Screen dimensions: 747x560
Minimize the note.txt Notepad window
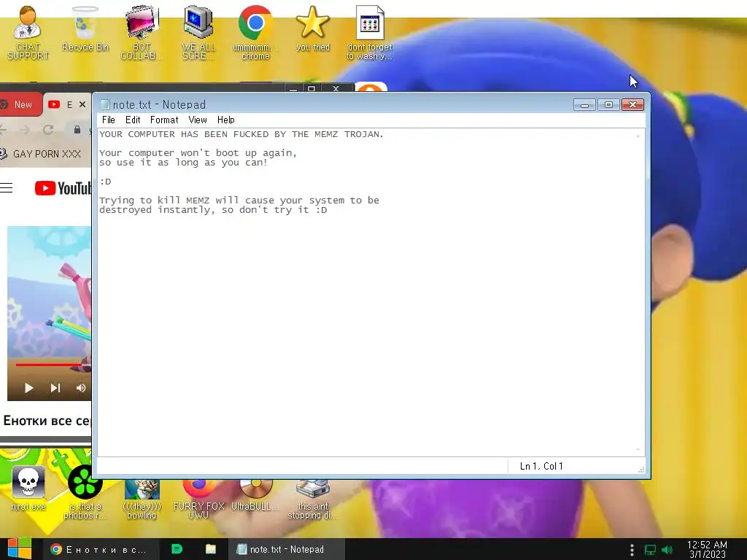pos(584,105)
